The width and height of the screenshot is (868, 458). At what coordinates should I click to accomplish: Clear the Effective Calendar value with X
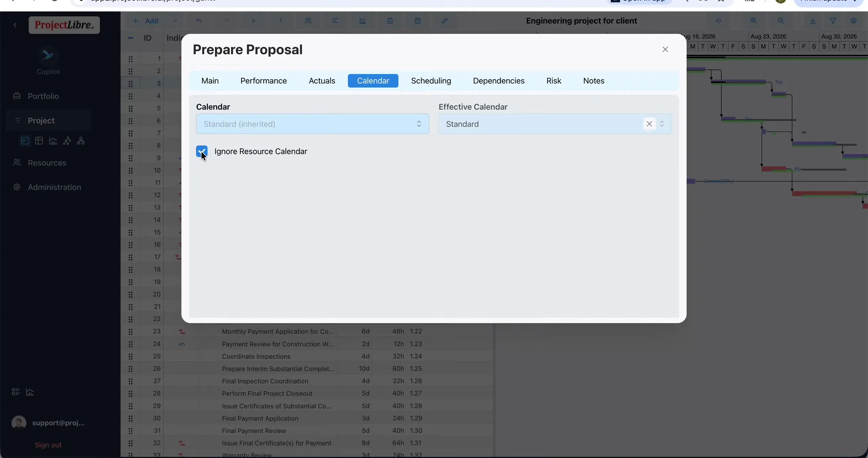(x=649, y=124)
